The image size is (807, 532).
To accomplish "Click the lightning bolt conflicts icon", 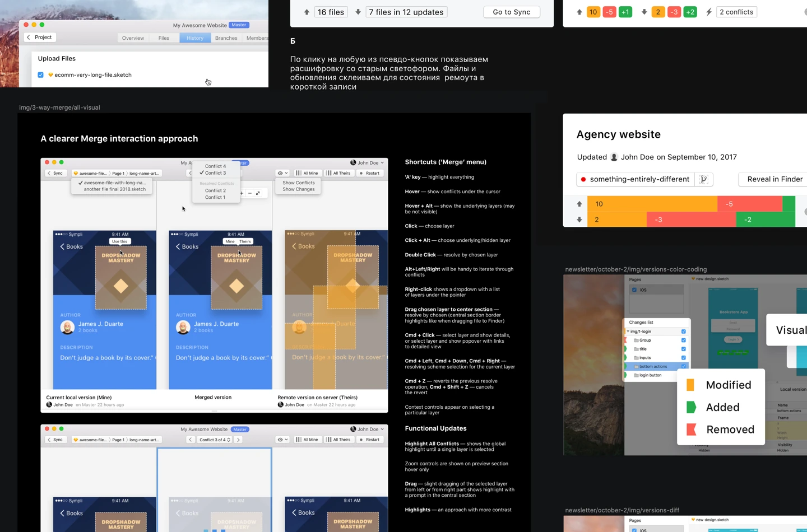I will (709, 12).
